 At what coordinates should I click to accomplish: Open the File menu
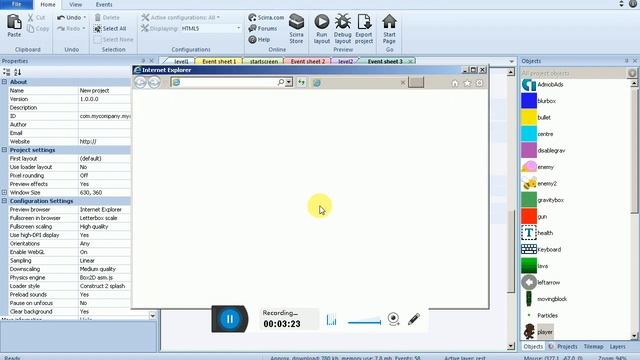(x=16, y=4)
